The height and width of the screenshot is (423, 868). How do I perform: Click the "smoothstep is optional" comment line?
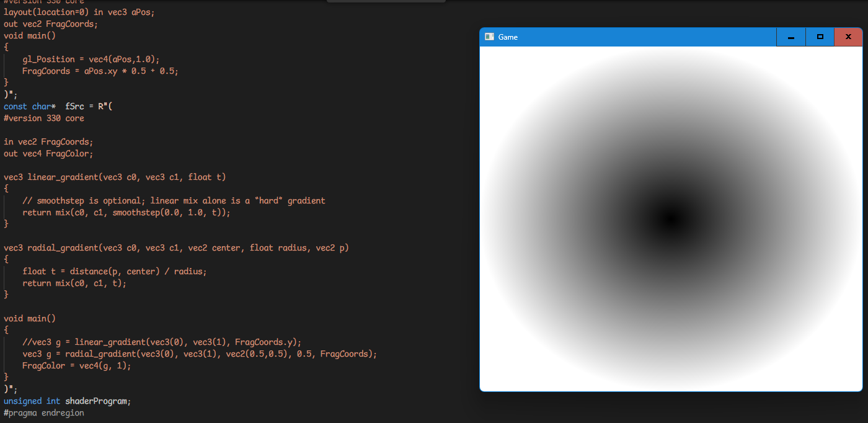(x=174, y=201)
